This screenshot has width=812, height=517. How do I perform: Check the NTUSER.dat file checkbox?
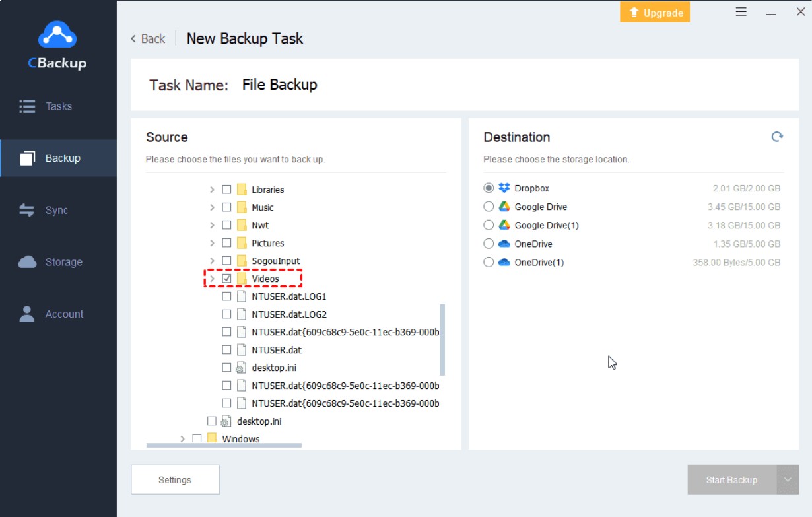(226, 350)
